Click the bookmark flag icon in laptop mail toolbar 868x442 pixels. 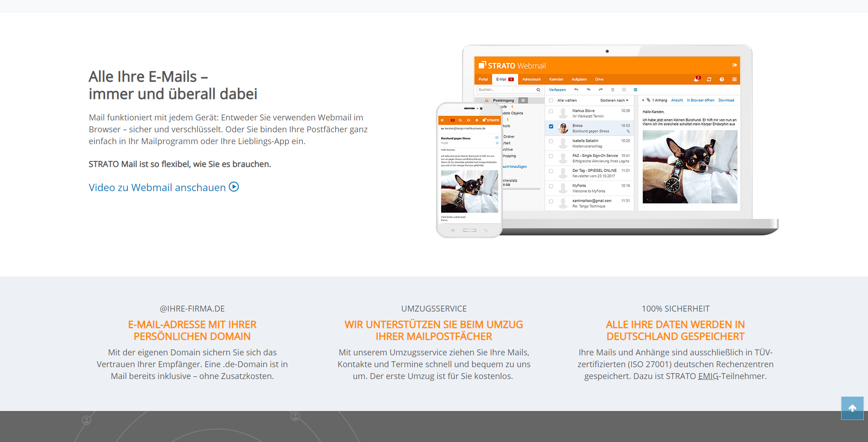pos(624,90)
